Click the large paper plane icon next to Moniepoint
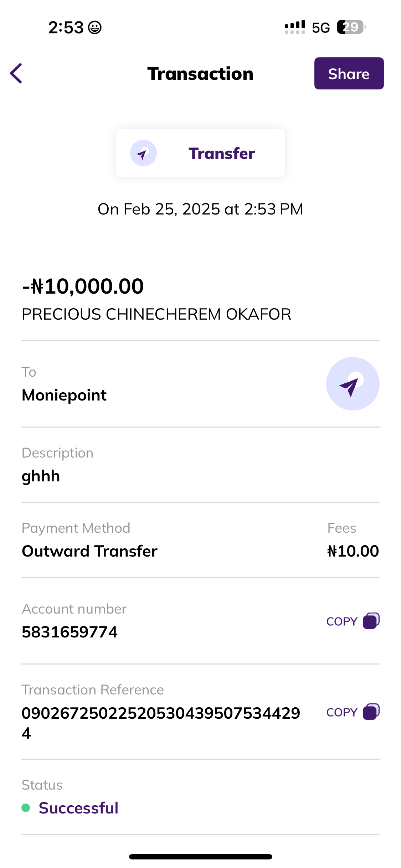 click(x=353, y=384)
